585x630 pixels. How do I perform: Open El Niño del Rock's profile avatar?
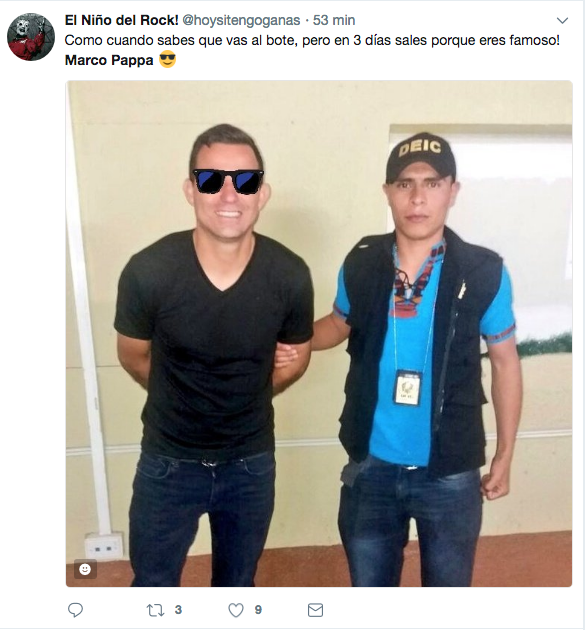coord(31,37)
